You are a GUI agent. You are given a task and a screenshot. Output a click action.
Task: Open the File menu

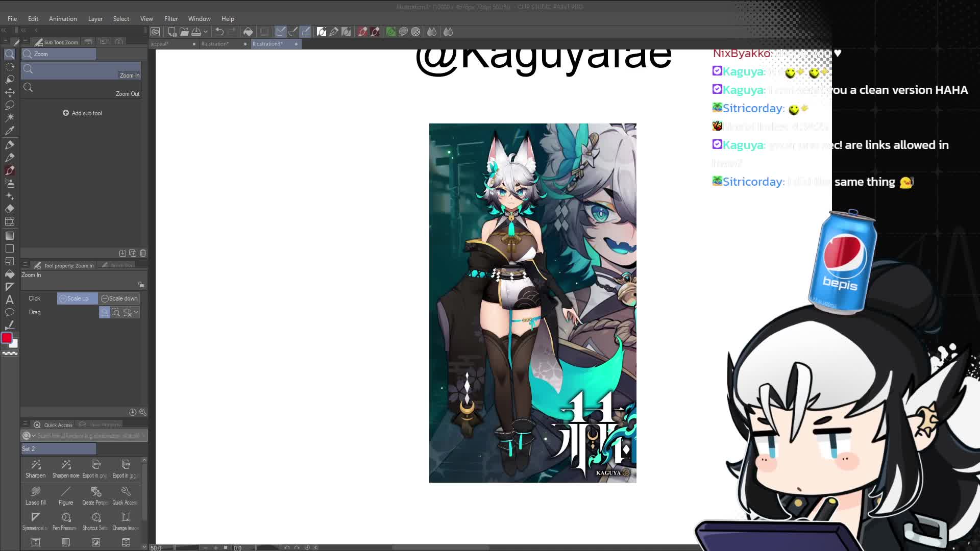pos(12,19)
